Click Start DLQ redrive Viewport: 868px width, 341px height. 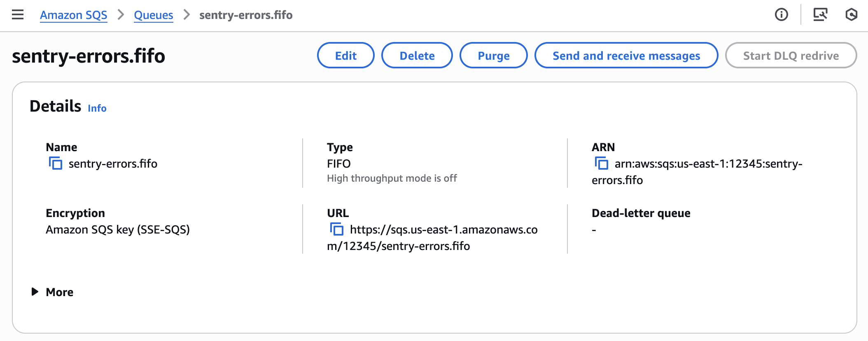coord(791,55)
